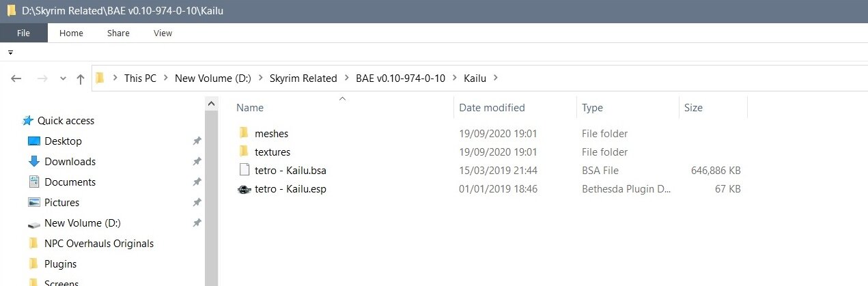The width and height of the screenshot is (868, 286).
Task: Select the tetro - Kailu.esp plugin icon
Action: [x=244, y=189]
